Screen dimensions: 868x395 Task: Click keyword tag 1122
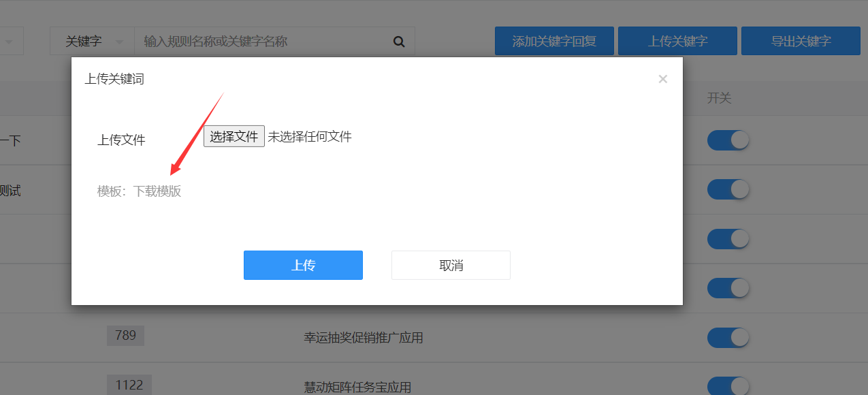(129, 385)
